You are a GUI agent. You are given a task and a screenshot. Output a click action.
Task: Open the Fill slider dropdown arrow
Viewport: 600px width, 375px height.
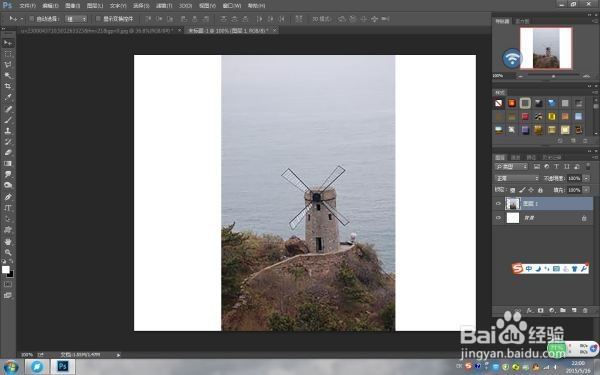(x=586, y=190)
